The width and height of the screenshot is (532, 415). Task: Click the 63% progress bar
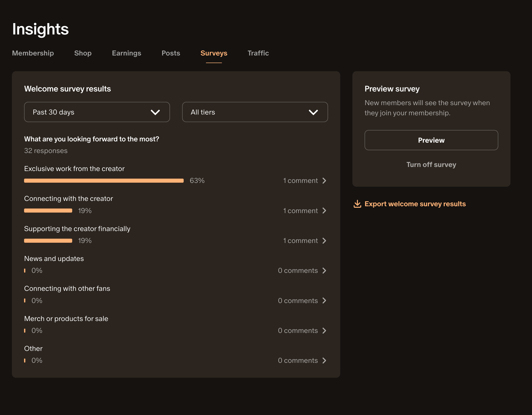click(104, 180)
